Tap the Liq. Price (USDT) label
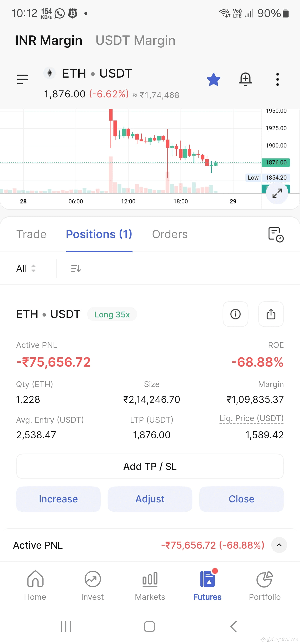This screenshot has width=300, height=644. pos(251,418)
